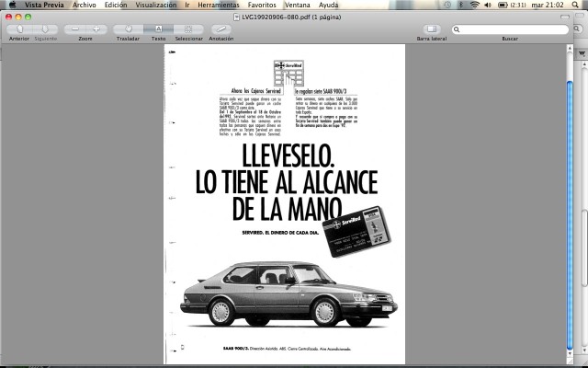Open search options magnifier dropdown
This screenshot has width=588, height=368.
[457, 29]
